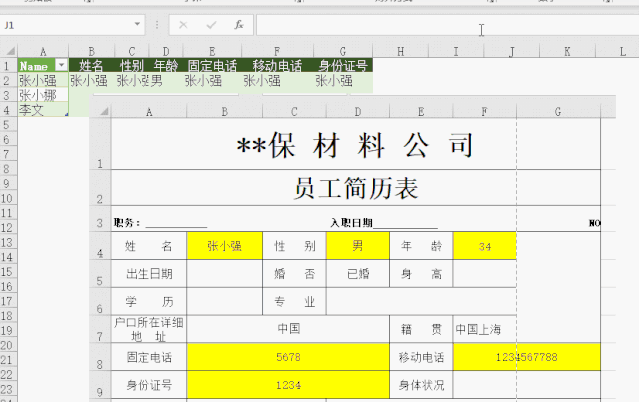639x402 pixels.
Task: Select row 8 header of the embedded resume sheet
Action: click(x=100, y=357)
